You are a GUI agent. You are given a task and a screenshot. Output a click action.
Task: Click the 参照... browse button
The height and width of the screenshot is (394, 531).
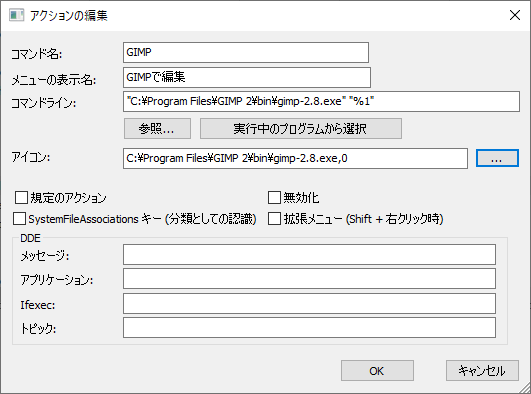(157, 128)
